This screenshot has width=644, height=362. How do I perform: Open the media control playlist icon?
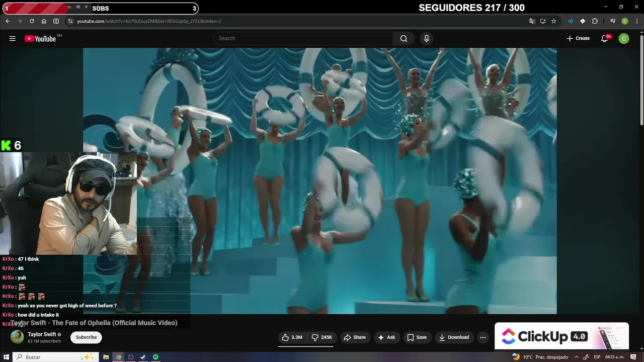coord(612,21)
